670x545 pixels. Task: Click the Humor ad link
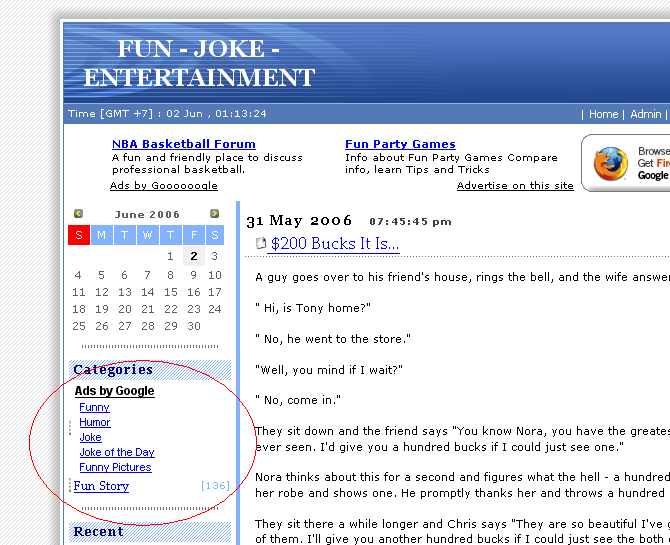click(95, 422)
